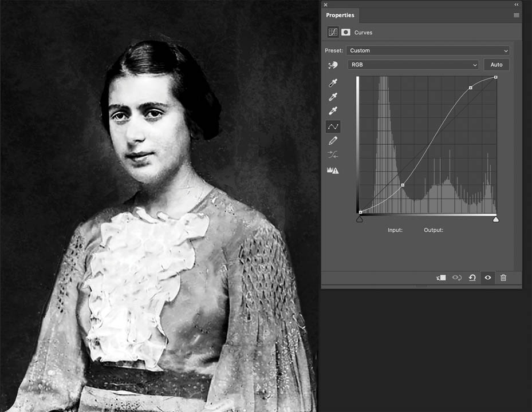Delete the Curves adjustment layer

[503, 278]
